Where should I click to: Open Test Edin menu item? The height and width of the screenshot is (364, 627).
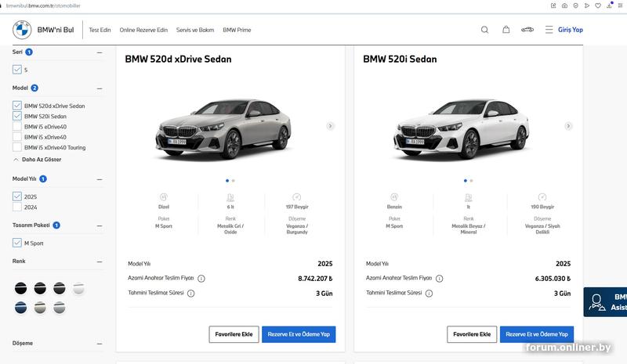tap(100, 30)
